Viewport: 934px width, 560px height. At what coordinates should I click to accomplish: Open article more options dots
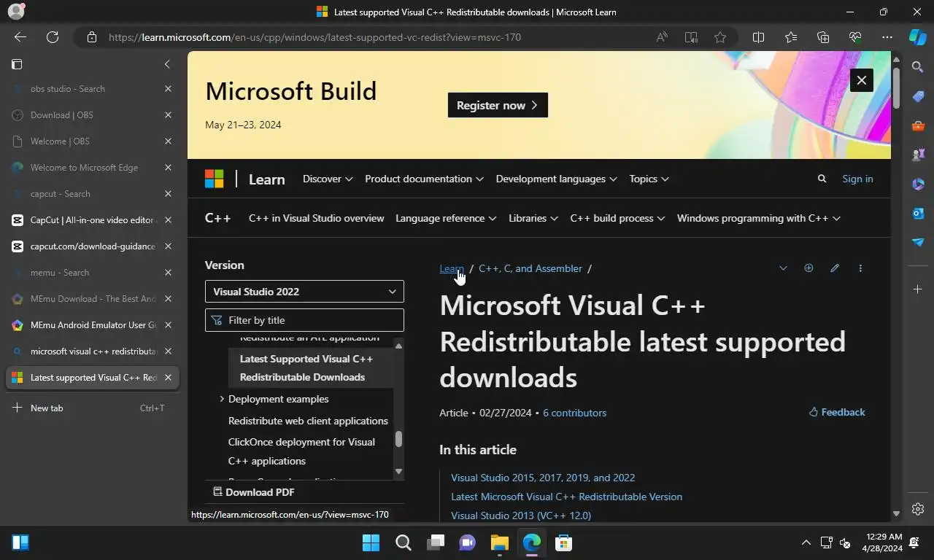pyautogui.click(x=860, y=268)
